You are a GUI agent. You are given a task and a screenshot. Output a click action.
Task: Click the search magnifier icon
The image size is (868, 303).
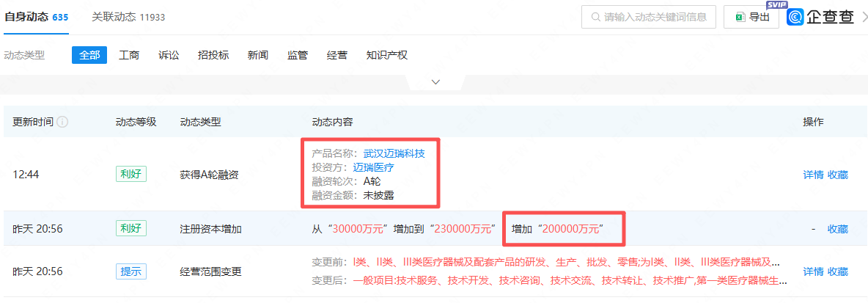(593, 17)
